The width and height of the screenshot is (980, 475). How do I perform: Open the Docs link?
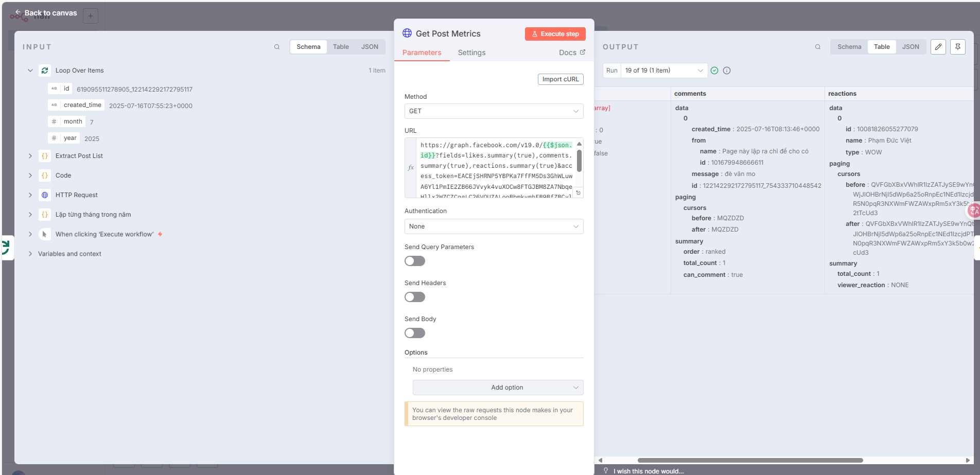[572, 52]
